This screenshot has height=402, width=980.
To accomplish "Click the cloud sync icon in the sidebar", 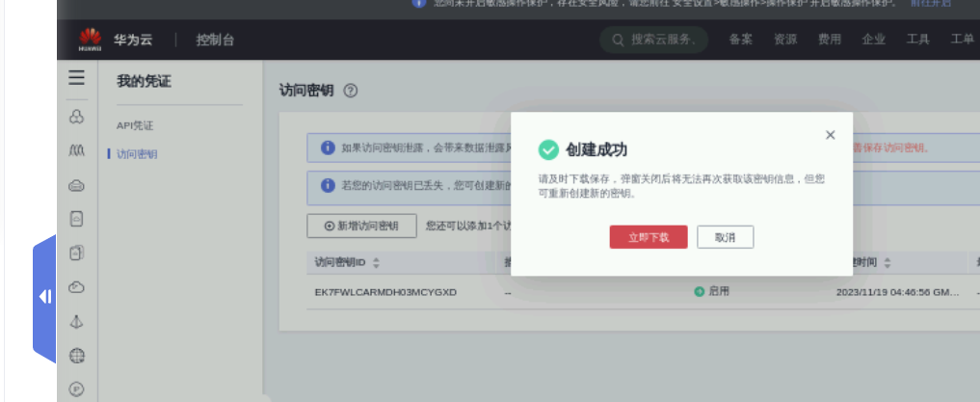I will click(76, 287).
